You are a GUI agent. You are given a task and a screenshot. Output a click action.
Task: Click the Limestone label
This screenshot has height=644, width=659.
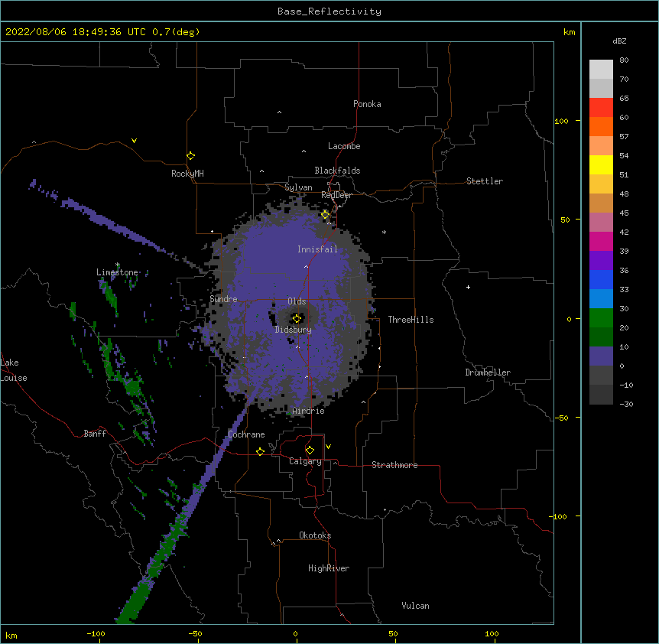pos(117,272)
